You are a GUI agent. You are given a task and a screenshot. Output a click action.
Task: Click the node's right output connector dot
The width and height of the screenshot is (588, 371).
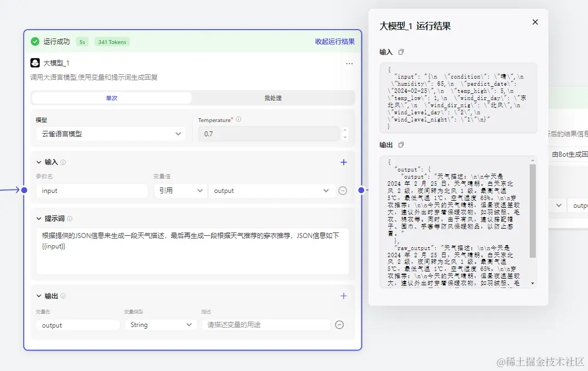tap(361, 190)
